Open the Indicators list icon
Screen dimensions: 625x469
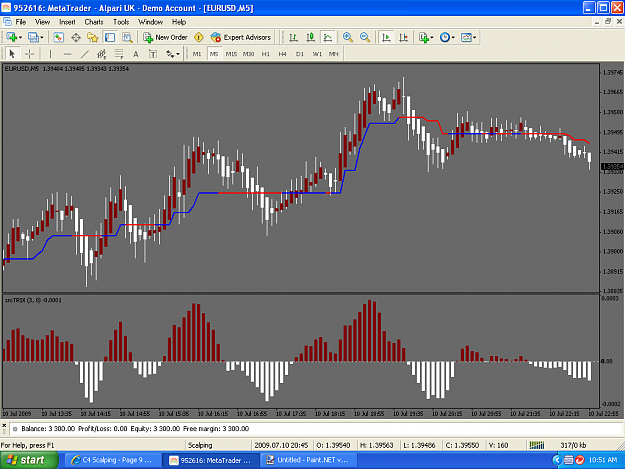tap(424, 37)
